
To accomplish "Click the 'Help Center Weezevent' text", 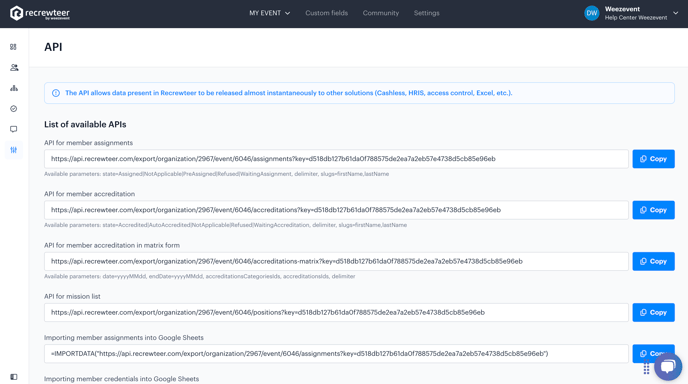I will click(636, 18).
